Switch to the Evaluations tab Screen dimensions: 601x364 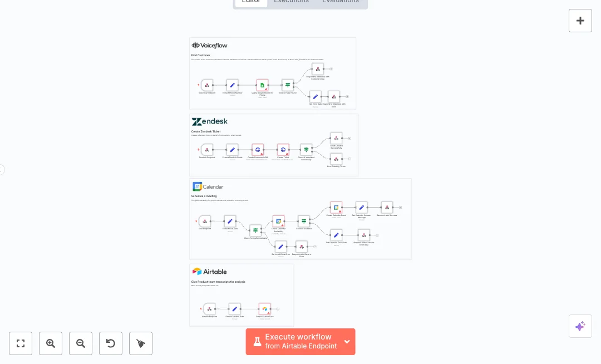tap(341, 1)
